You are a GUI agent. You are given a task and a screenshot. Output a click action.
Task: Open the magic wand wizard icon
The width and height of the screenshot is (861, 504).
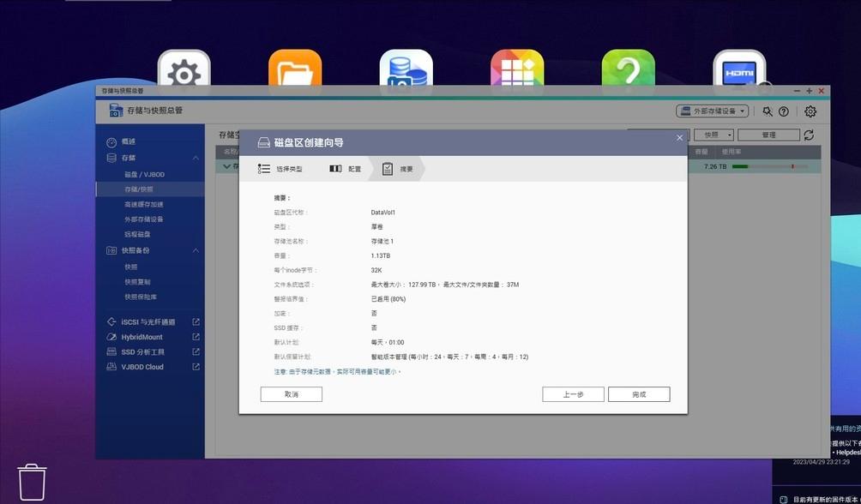[x=767, y=111]
